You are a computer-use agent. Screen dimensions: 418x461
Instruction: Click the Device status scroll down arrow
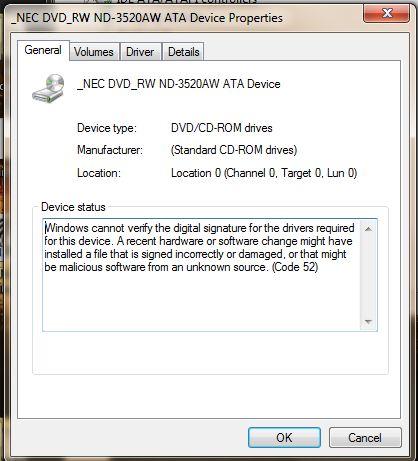[368, 322]
